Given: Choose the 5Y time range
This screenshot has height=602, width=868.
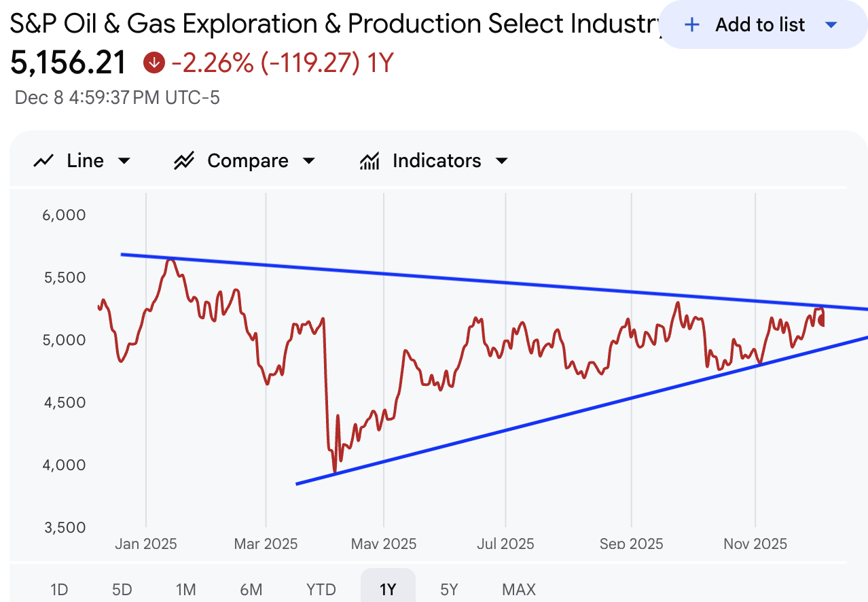Looking at the screenshot, I should 449,589.
